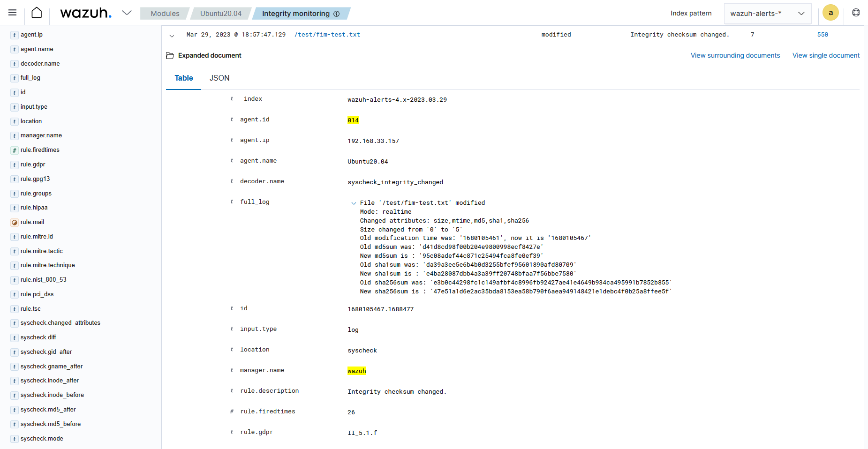Select rule.mitre.tactic field in sidebar

tap(41, 251)
